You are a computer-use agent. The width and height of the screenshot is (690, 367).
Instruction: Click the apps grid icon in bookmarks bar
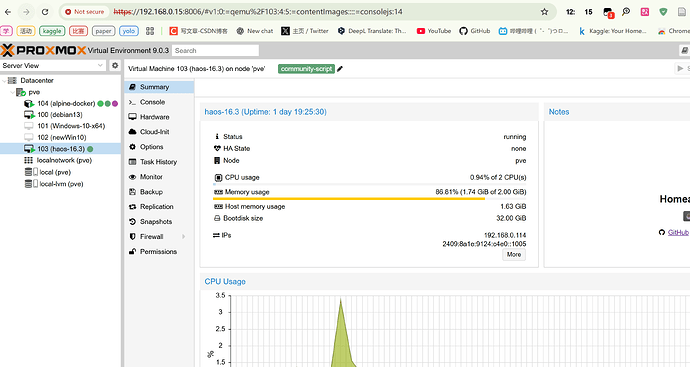[150, 31]
